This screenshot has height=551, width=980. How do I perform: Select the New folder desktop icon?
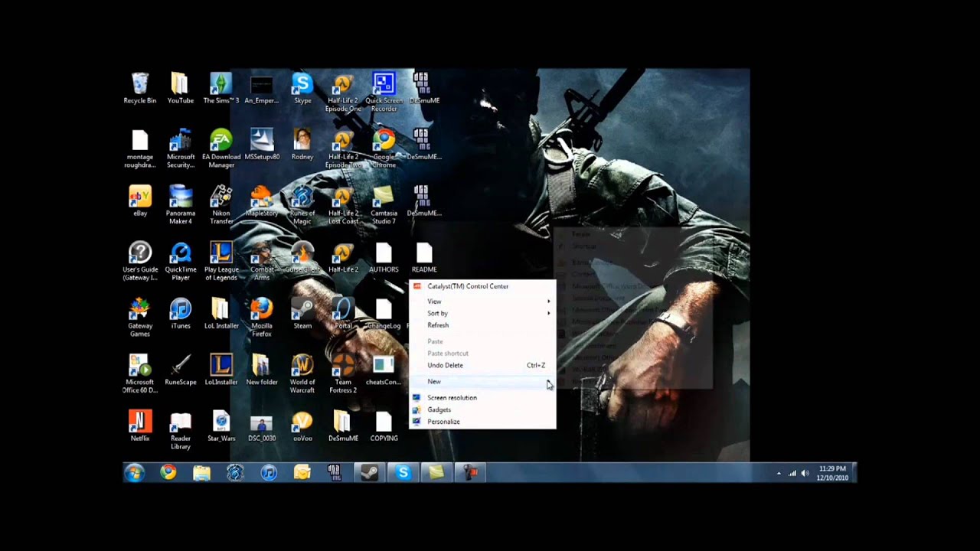point(261,370)
